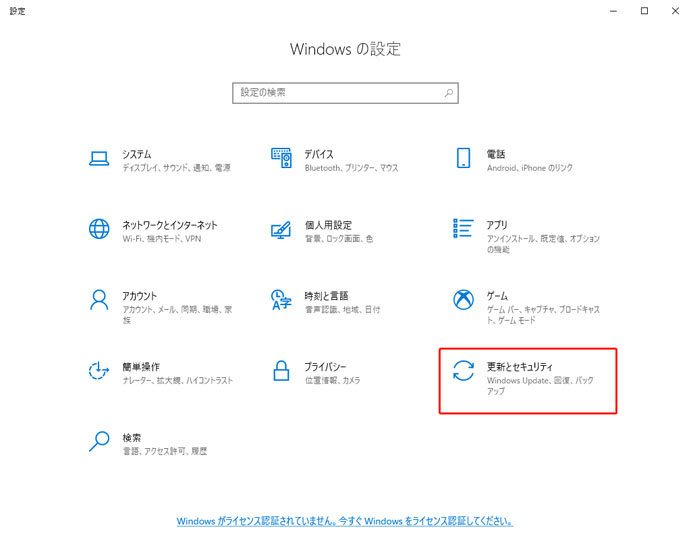
Task: Open the プライバシー padlock icon
Action: (281, 370)
